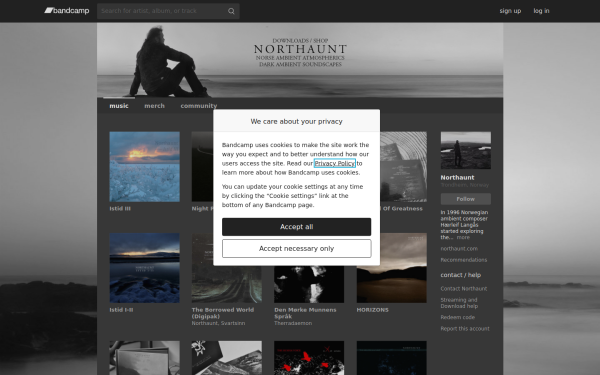Click Report this account
600x375 pixels.
[x=465, y=329]
